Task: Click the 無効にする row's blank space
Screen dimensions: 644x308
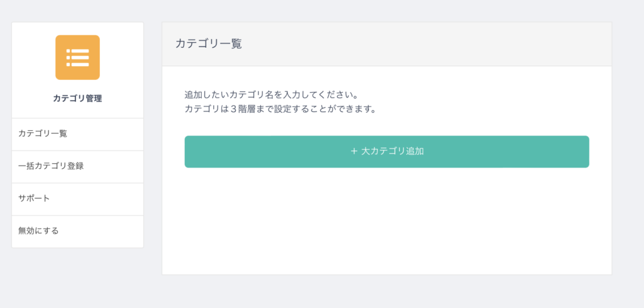Action: tap(103, 232)
